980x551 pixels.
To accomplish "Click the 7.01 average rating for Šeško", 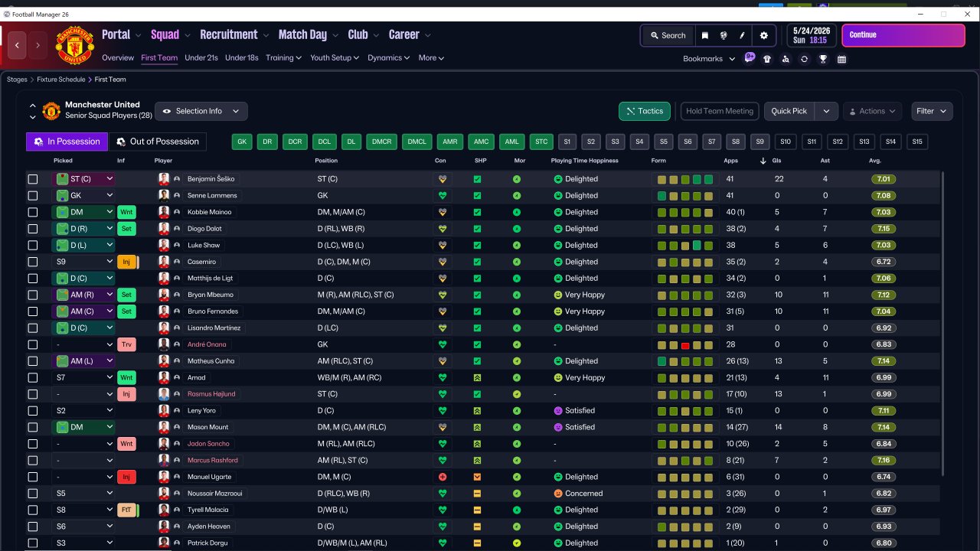I will click(x=883, y=179).
